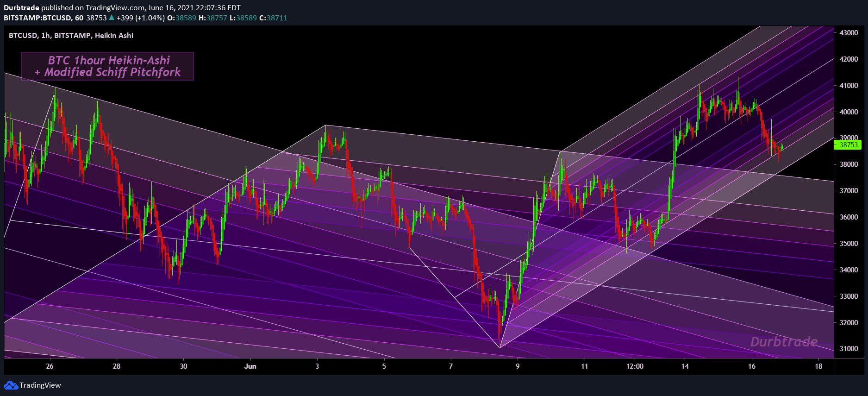Screen dimensions: 868x396
Task: Click the 32000 price axis label
Action: pos(849,323)
